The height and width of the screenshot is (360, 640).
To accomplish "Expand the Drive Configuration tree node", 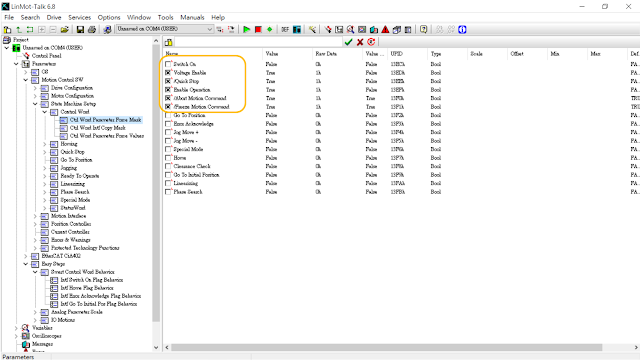I will [35, 88].
